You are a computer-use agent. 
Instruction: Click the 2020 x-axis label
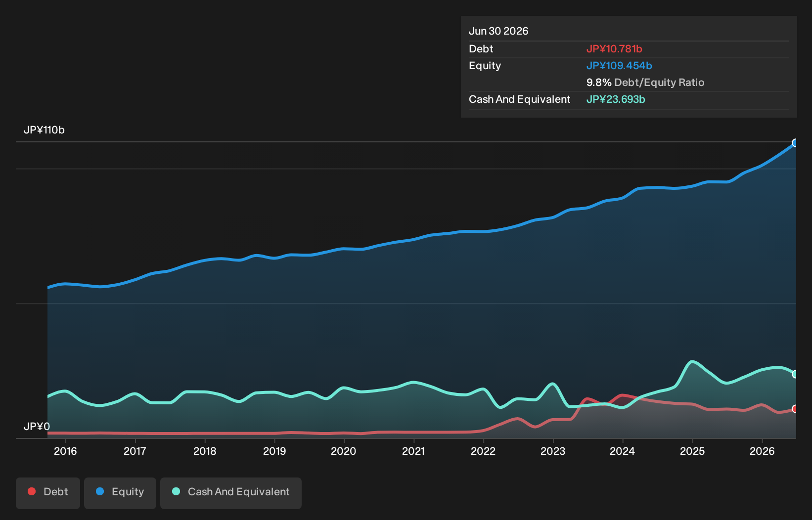coord(344,451)
